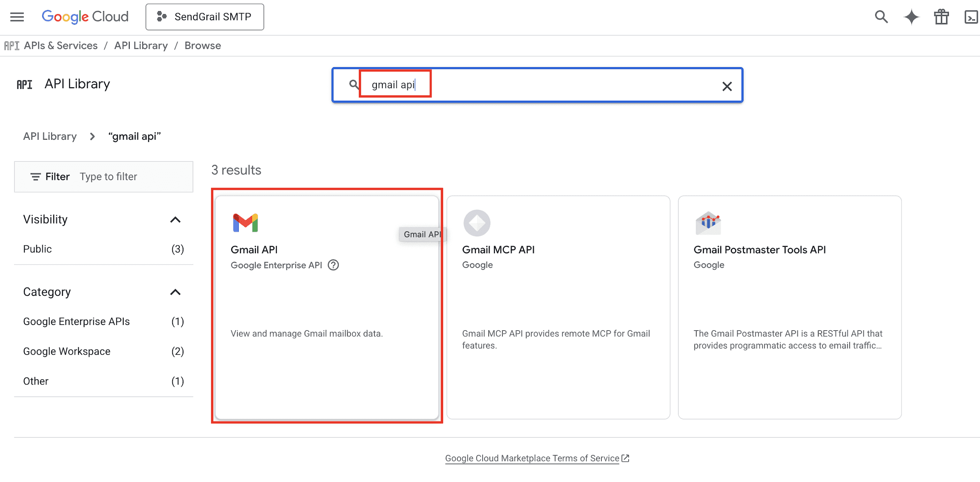Click the Visibility section heading
Image resolution: width=980 pixels, height=482 pixels.
[x=45, y=219]
